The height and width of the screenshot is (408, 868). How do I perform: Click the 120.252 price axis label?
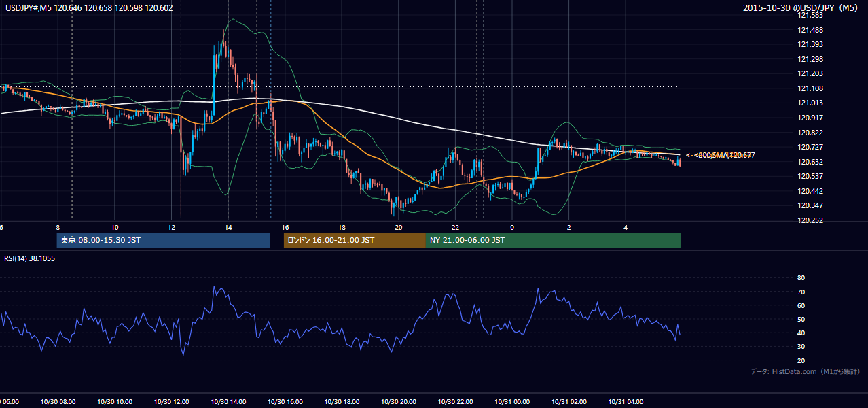pyautogui.click(x=810, y=220)
